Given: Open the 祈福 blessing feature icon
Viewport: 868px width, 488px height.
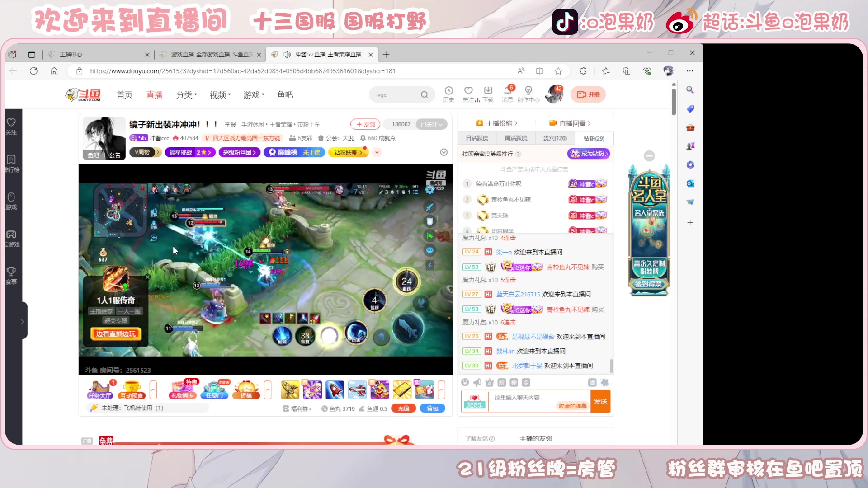Looking at the screenshot, I should click(246, 389).
